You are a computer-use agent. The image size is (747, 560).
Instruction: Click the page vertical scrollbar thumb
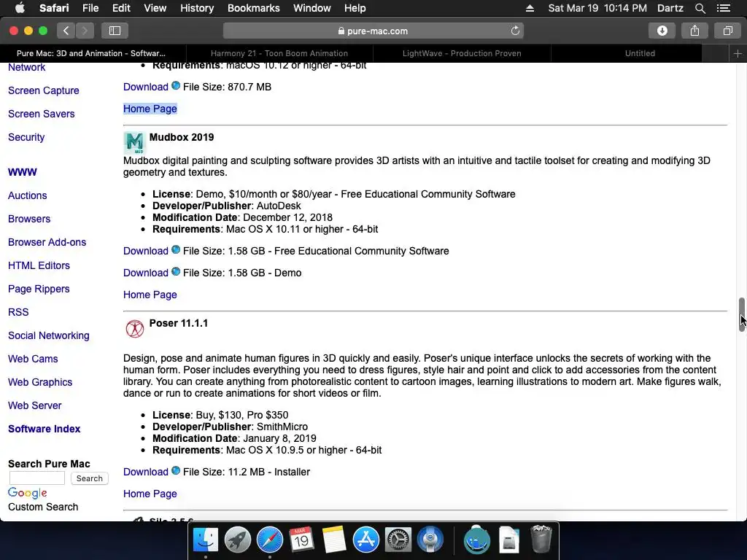click(742, 314)
